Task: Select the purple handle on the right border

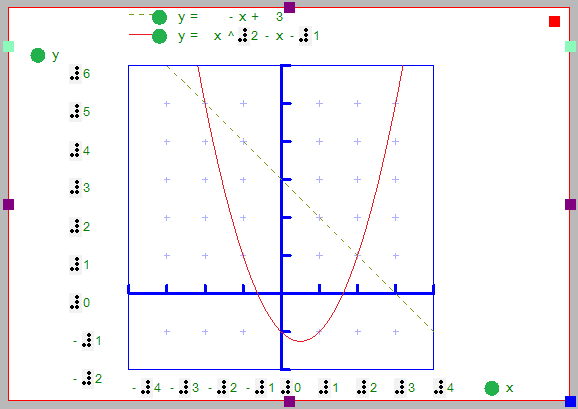Action: 570,204
